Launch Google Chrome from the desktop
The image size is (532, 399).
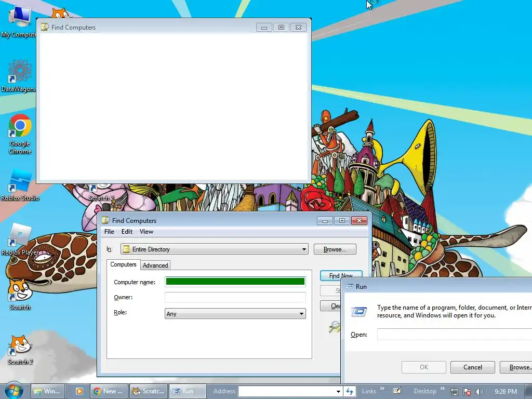pos(20,134)
